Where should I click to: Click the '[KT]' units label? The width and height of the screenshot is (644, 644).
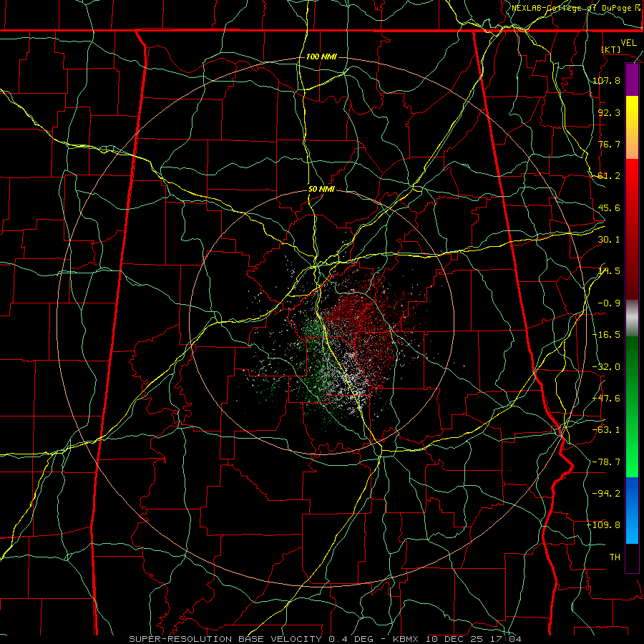click(x=611, y=49)
